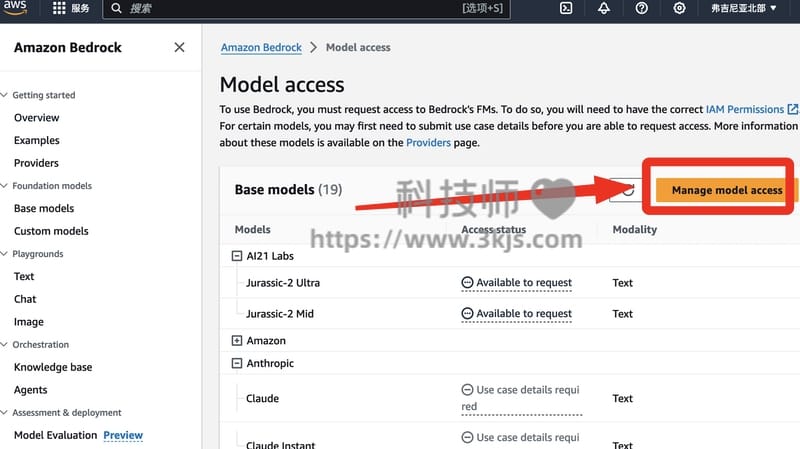Click the Preview link beside Model Evaluation
This screenshot has height=449, width=800.
[123, 435]
